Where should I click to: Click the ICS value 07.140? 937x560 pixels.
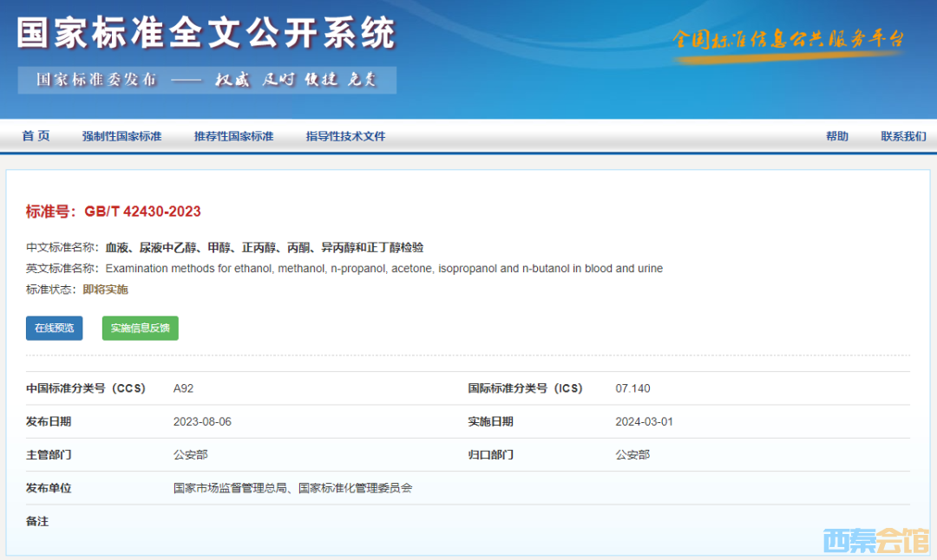pos(632,388)
